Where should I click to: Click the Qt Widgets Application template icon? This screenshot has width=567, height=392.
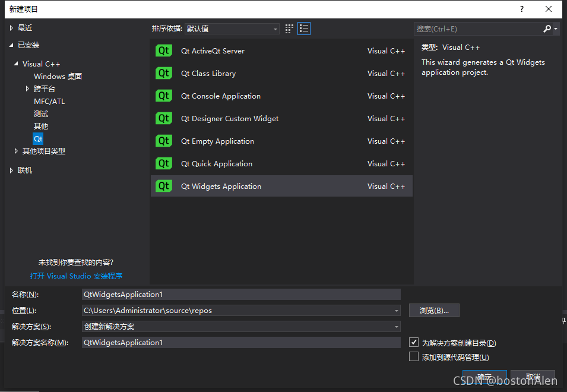[x=164, y=186]
